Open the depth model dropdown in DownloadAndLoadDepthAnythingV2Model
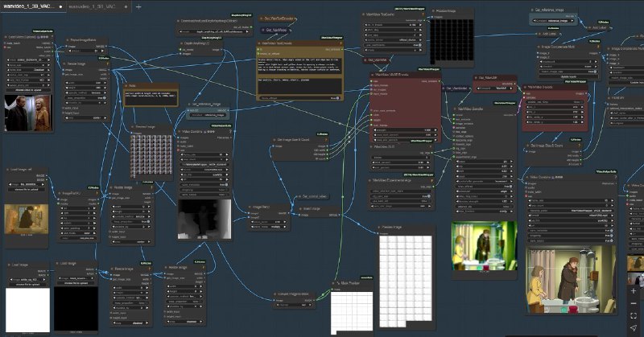Image resolution: width=644 pixels, height=337 pixels. click(215, 31)
